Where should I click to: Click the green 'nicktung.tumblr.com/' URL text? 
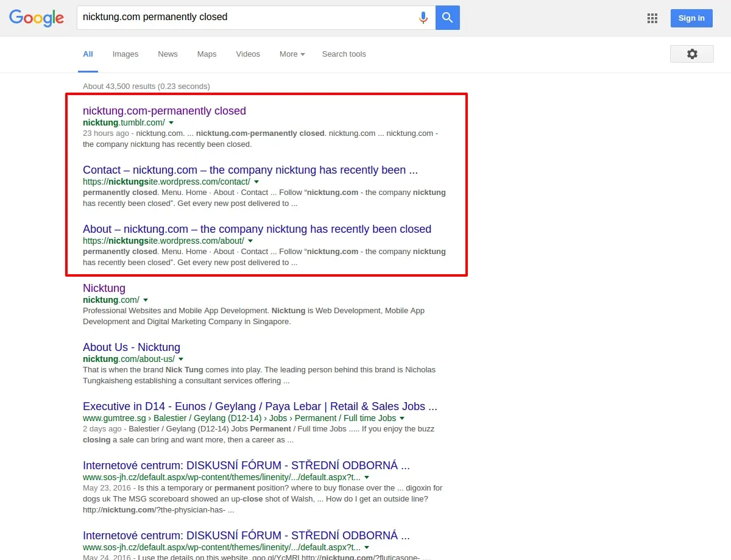click(124, 122)
